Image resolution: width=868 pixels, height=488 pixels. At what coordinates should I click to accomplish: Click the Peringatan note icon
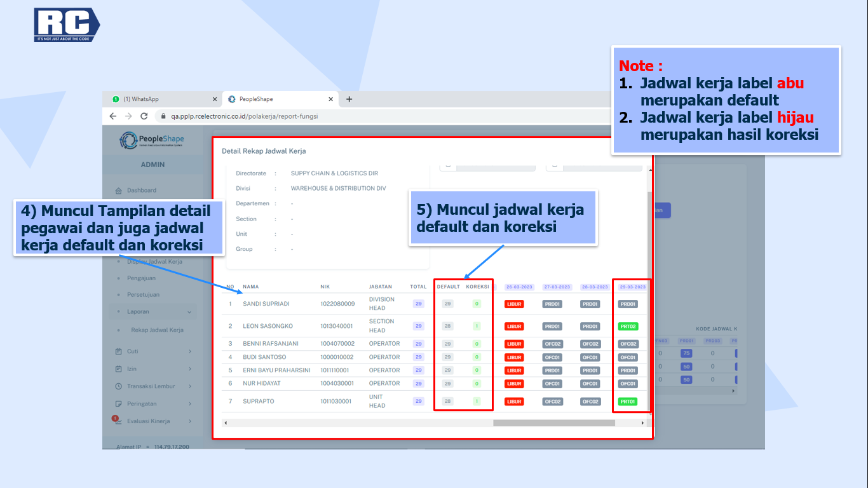click(118, 404)
